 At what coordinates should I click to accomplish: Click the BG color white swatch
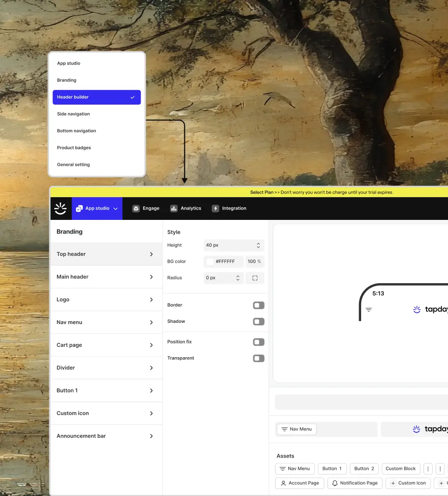210,262
